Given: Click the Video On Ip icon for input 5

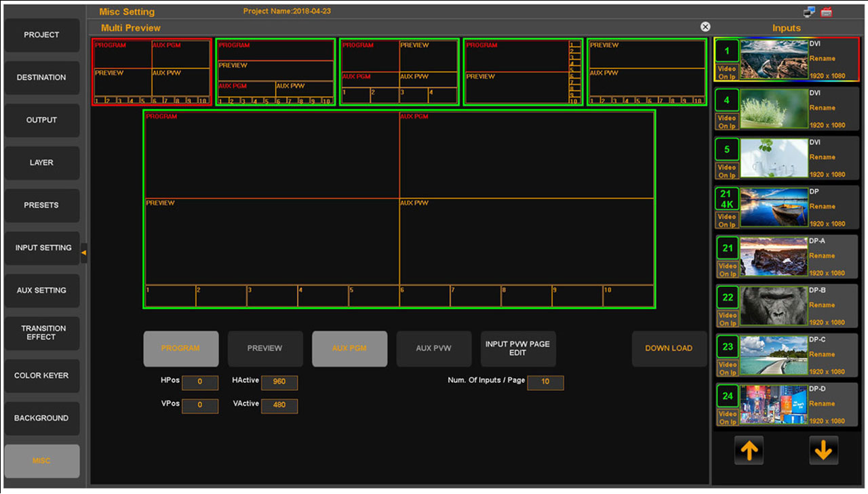Looking at the screenshot, I should pyautogui.click(x=727, y=171).
